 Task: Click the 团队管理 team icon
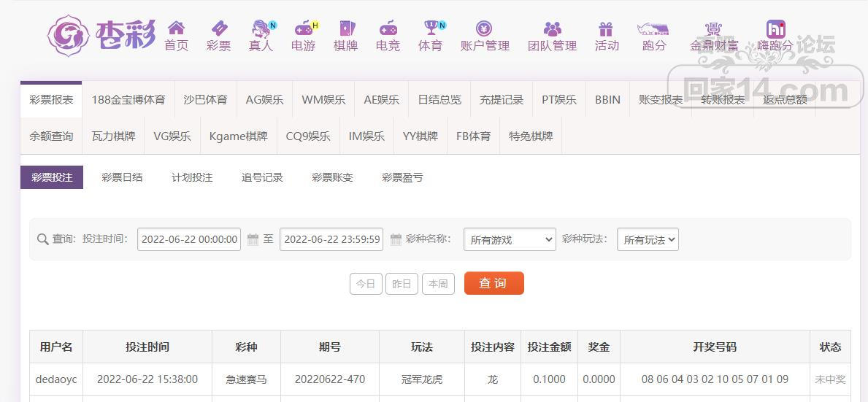click(552, 28)
